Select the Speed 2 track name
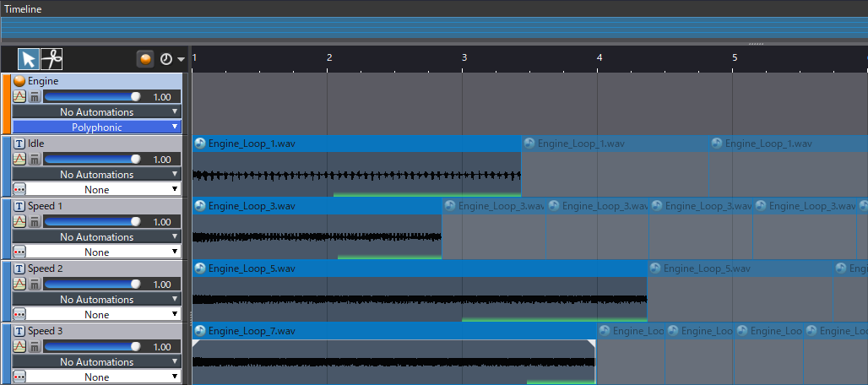Screen dimensions: 868x385 pos(46,268)
